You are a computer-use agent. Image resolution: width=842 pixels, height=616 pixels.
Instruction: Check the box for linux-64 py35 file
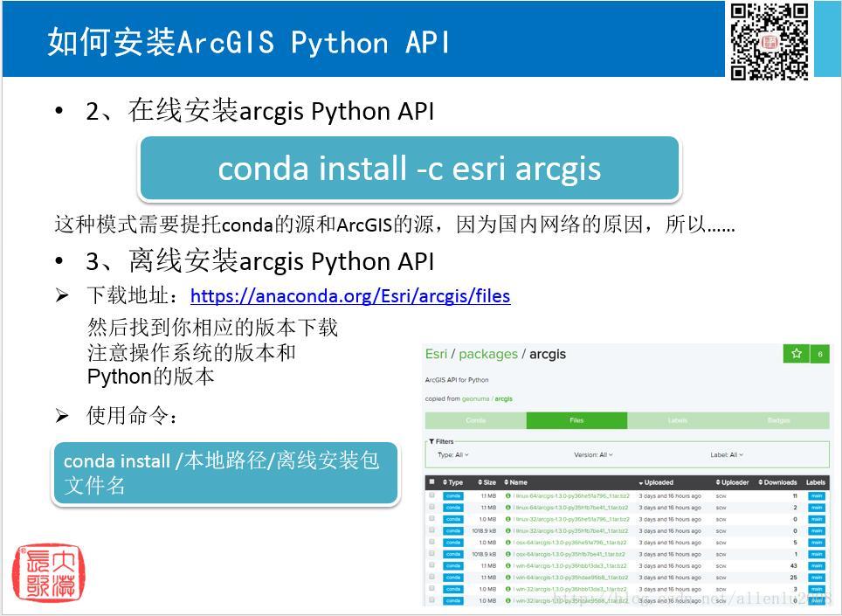pyautogui.click(x=431, y=507)
